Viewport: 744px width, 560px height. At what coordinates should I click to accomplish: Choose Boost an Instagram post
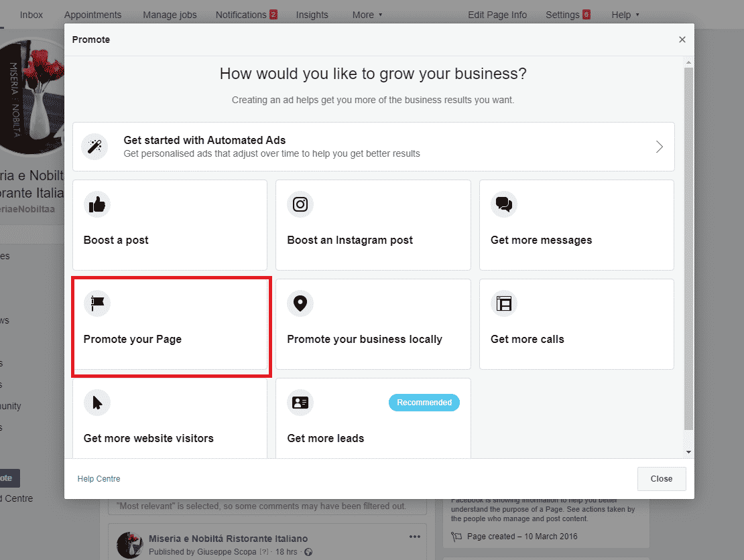(373, 225)
